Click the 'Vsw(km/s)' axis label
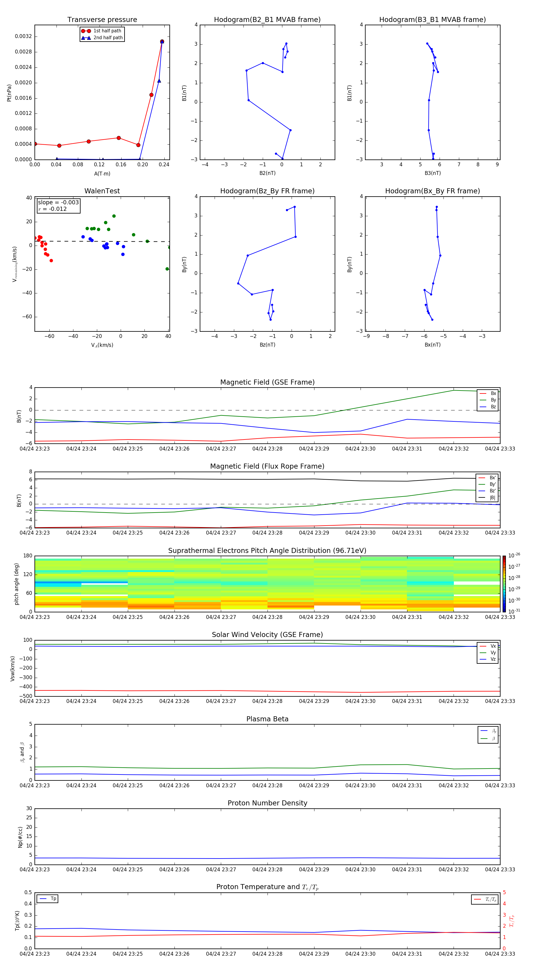This screenshot has width=535, height=980. (12, 668)
